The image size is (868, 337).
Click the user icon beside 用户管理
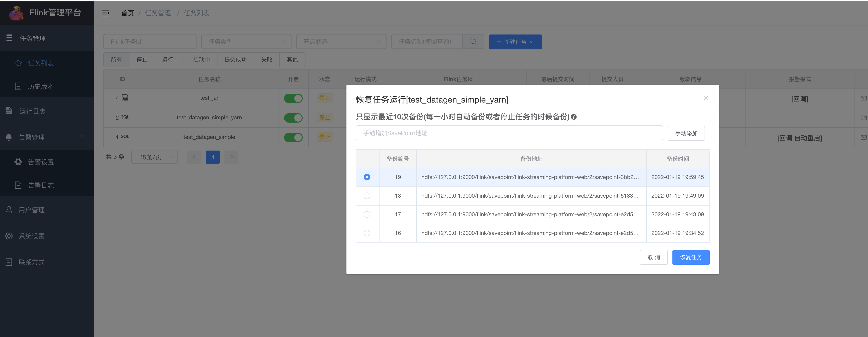pyautogui.click(x=9, y=210)
